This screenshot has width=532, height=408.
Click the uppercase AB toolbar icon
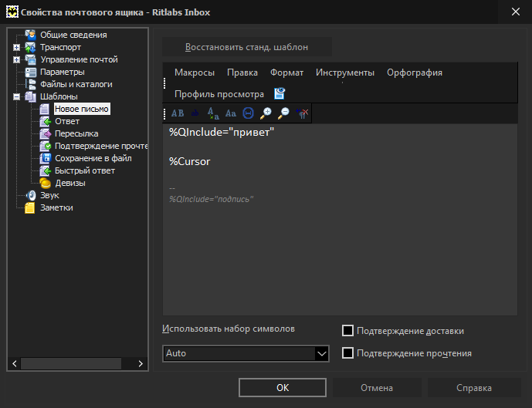178,113
